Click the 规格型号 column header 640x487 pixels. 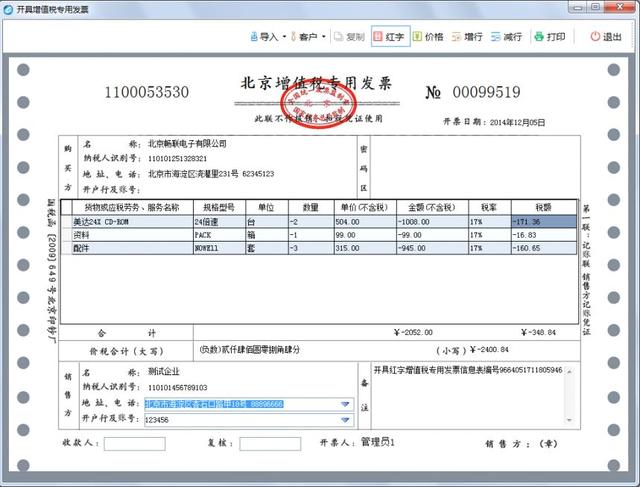tap(220, 207)
